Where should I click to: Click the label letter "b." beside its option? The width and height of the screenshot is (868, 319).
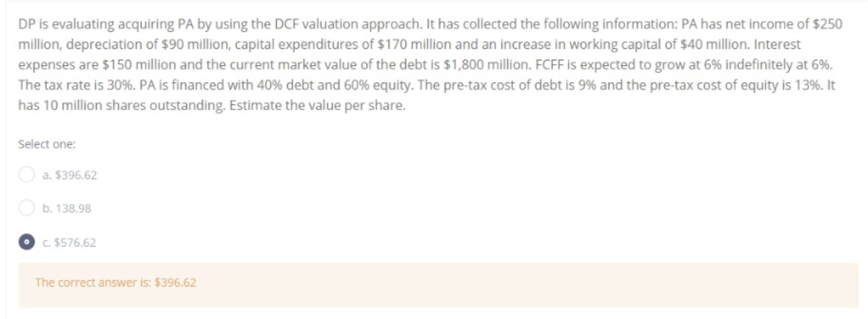[x=47, y=208]
